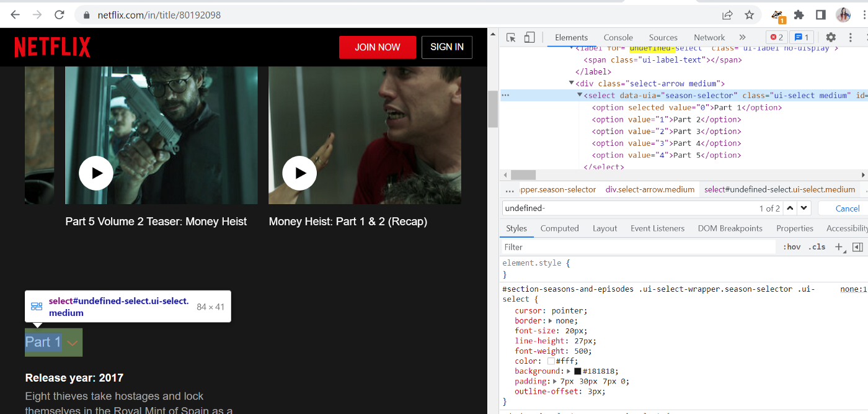Open the Extensions puzzle menu
Viewport: 868px width, 414px height.
coord(799,15)
